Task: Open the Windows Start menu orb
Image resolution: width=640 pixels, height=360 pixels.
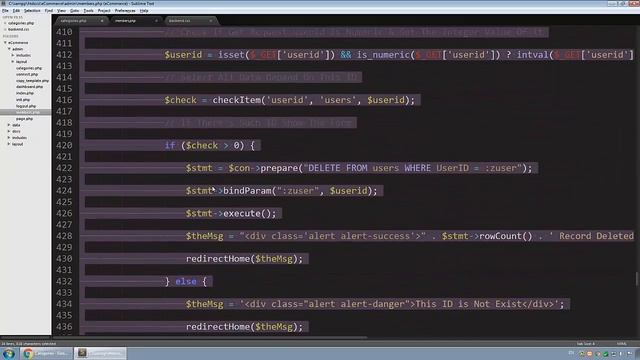Action: 9,353
